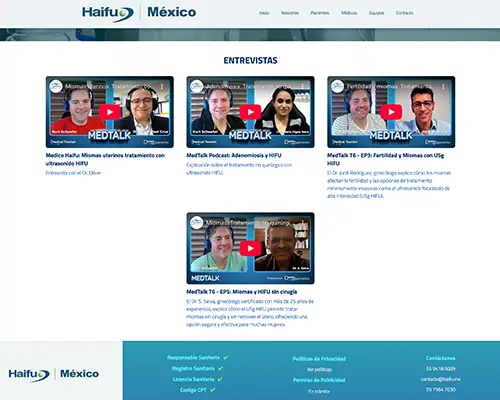Image resolution: width=500 pixels, height=400 pixels.
Task: Click the Codigo CPT label
Action: click(193, 390)
